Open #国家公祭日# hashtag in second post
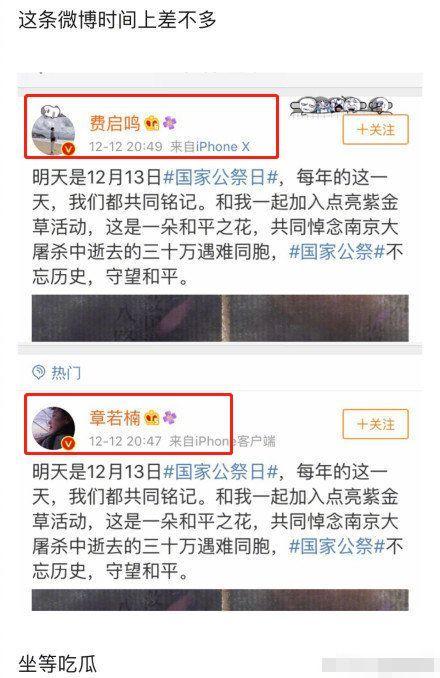Viewport: 440px width, 678px height. (x=220, y=472)
